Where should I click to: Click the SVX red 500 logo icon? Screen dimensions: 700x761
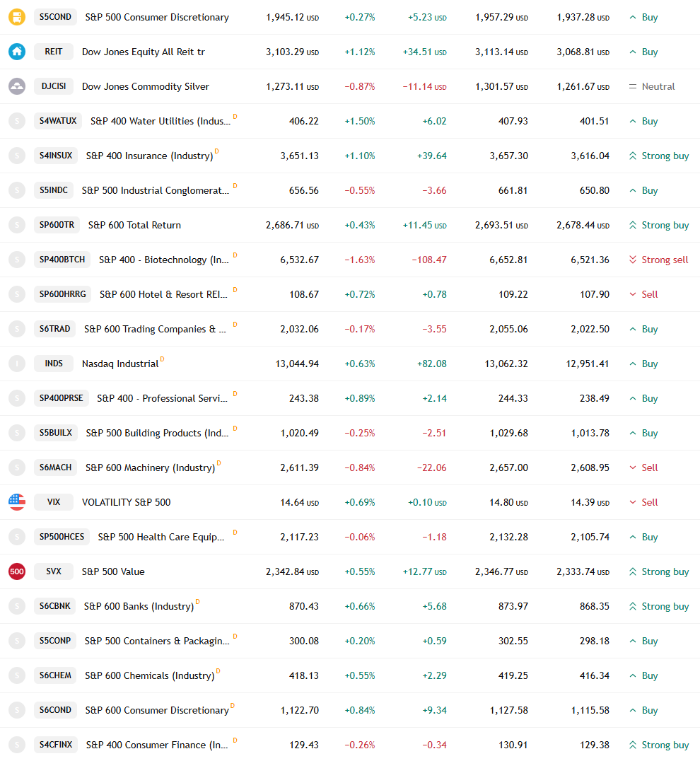(x=17, y=571)
